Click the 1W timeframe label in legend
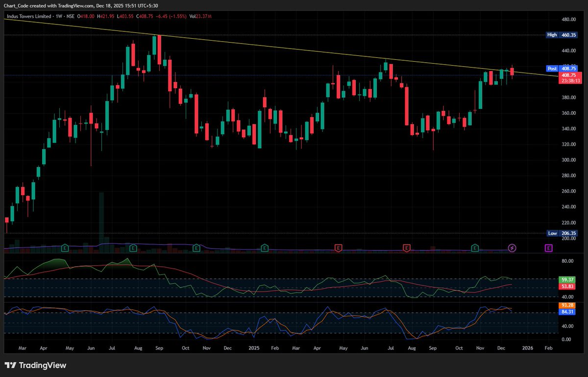The width and height of the screenshot is (588, 377). click(58, 16)
